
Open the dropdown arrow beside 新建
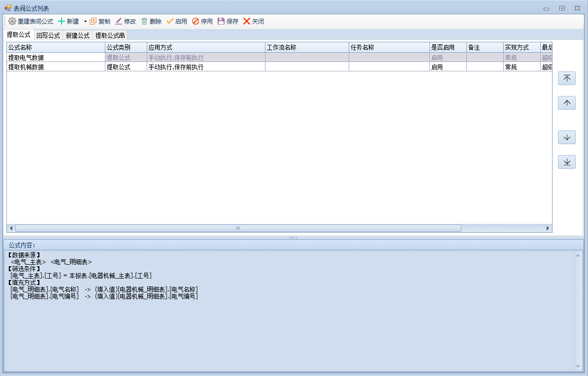click(x=85, y=22)
